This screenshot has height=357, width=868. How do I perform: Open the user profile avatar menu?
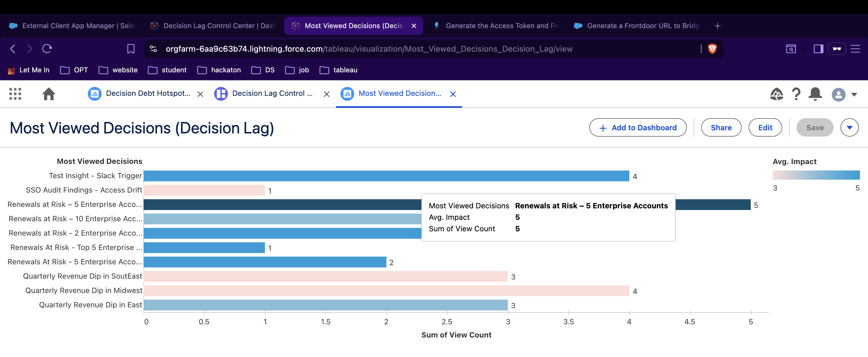pos(838,94)
